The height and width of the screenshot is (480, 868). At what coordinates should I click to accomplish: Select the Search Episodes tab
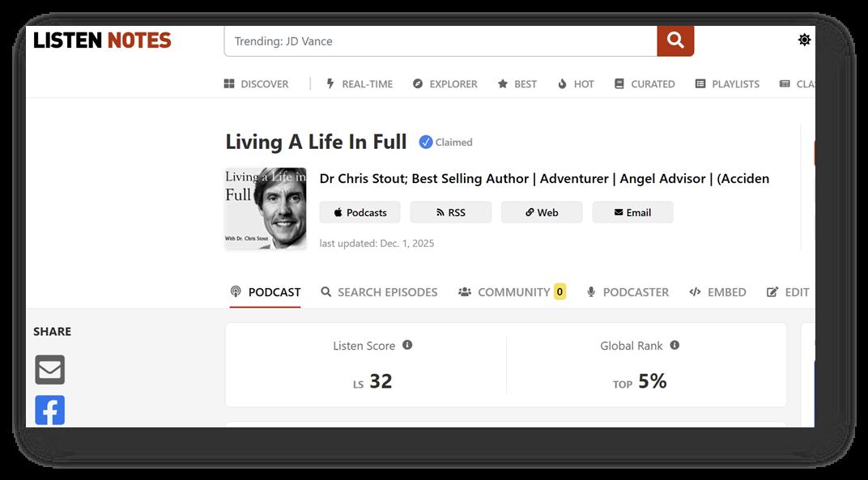(379, 292)
